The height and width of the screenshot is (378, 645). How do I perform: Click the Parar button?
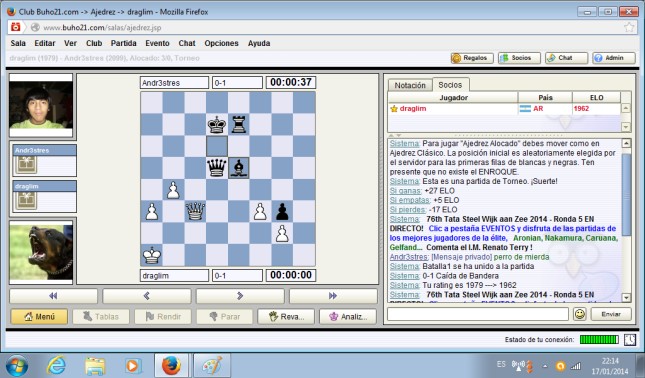[x=225, y=317]
